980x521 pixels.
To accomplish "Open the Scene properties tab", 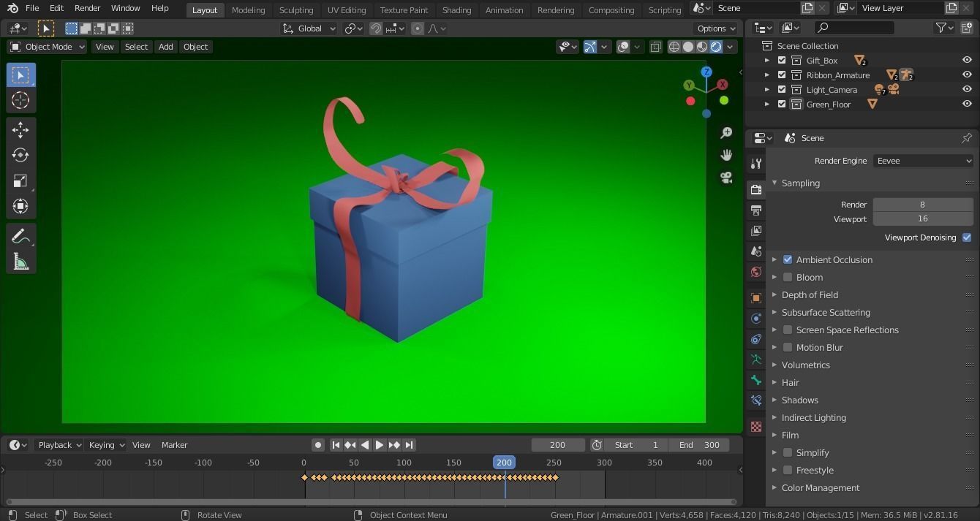I will coord(756,251).
